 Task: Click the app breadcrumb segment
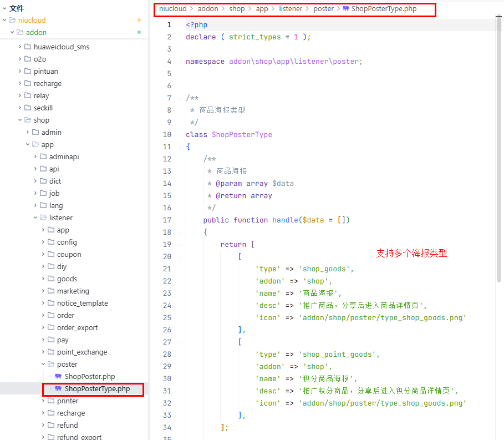coord(262,9)
